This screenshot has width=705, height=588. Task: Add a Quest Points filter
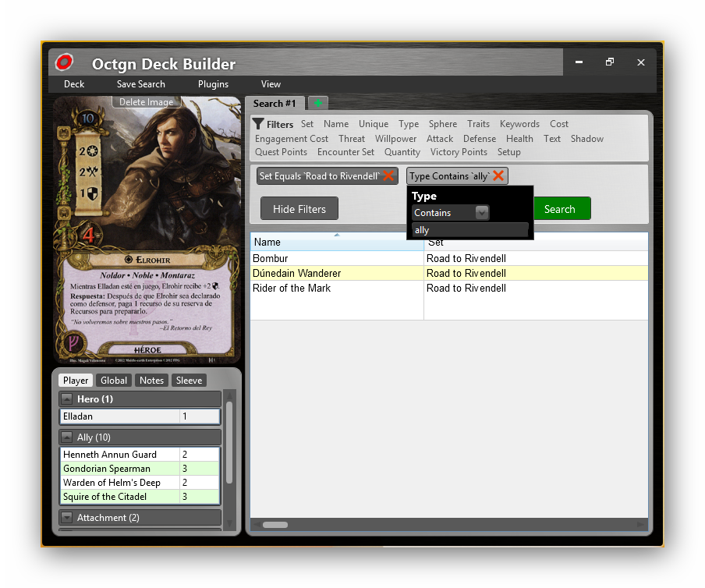[281, 152]
